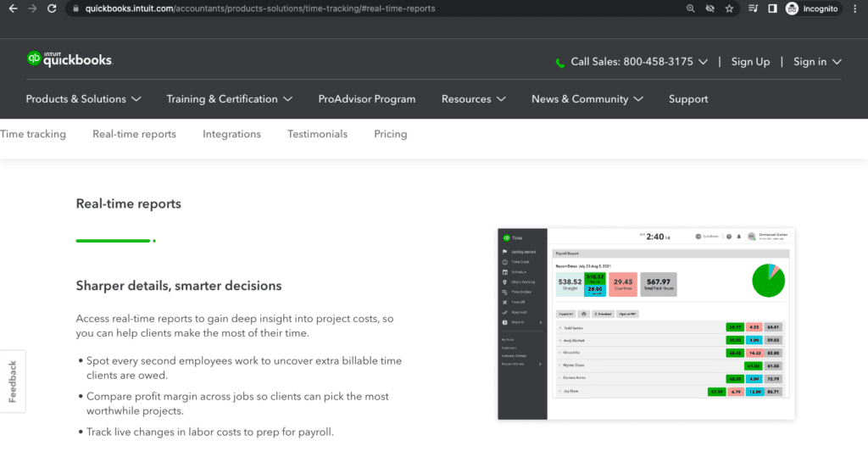Switch to the Integrations tab
This screenshot has width=868, height=474.
coord(231,134)
